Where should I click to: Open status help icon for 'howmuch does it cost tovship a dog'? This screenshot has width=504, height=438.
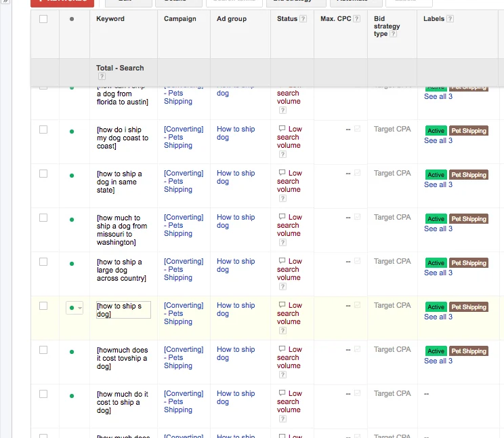click(x=282, y=375)
